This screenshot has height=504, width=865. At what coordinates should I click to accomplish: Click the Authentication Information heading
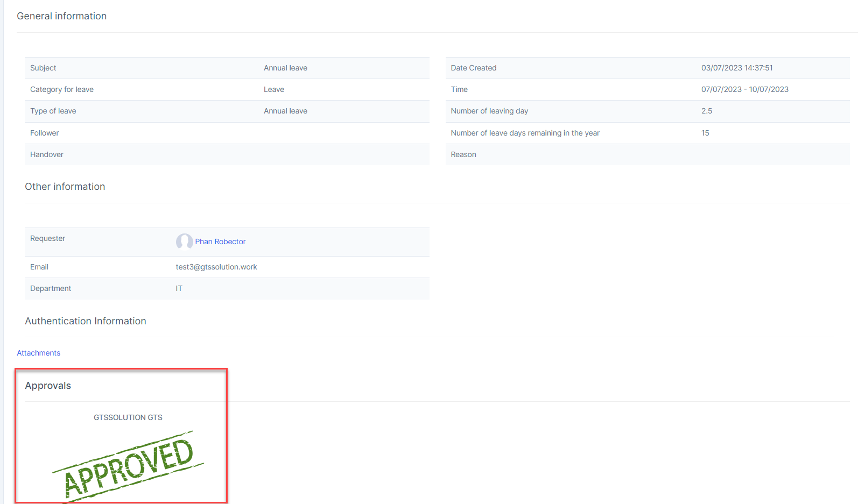coord(85,321)
